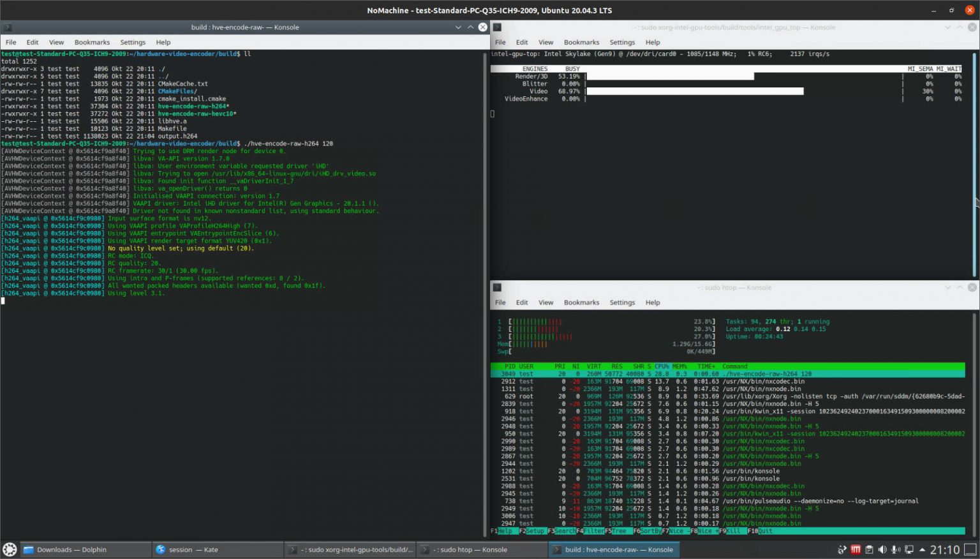Click F8 Nice + in htop function bar
Image resolution: width=980 pixels, height=559 pixels.
point(704,531)
